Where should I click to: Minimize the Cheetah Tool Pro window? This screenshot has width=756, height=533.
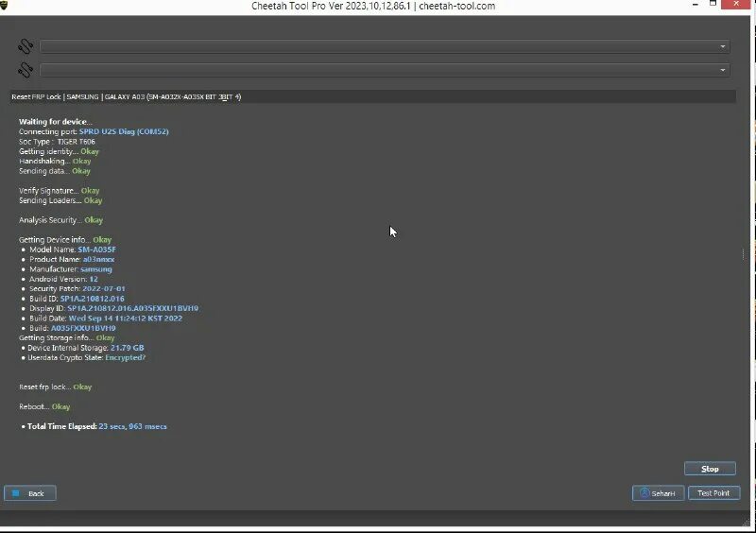pyautogui.click(x=696, y=4)
